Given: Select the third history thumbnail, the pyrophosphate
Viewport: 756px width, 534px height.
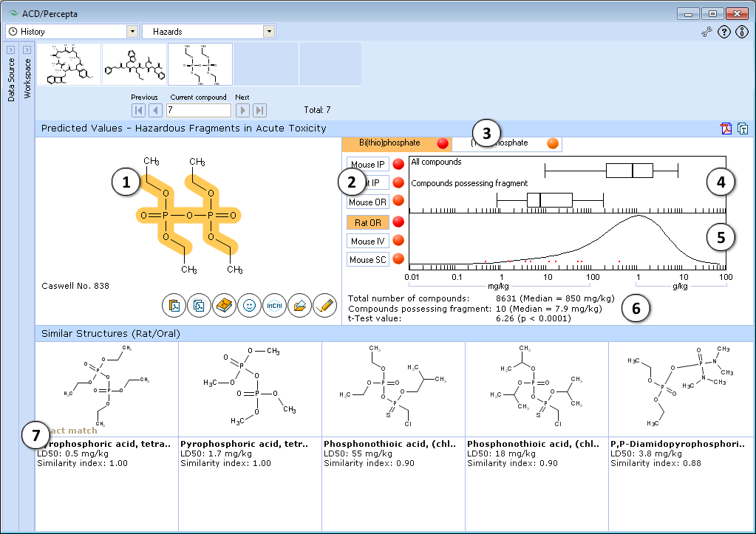Looking at the screenshot, I should click(x=200, y=64).
